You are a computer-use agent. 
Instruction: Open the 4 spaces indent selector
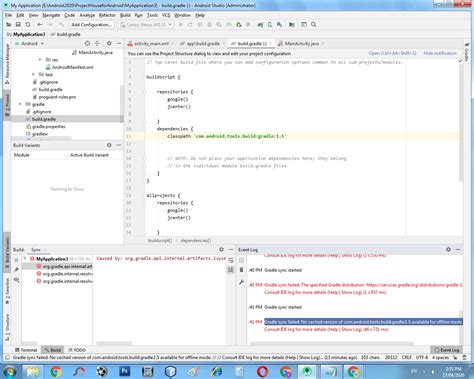tap(440, 357)
